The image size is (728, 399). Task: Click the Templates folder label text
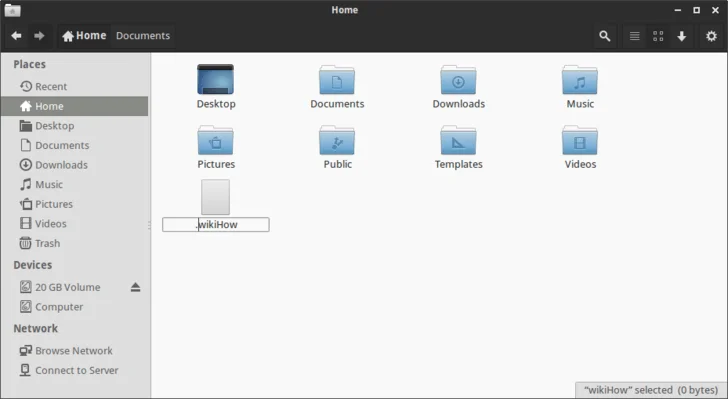tap(459, 164)
